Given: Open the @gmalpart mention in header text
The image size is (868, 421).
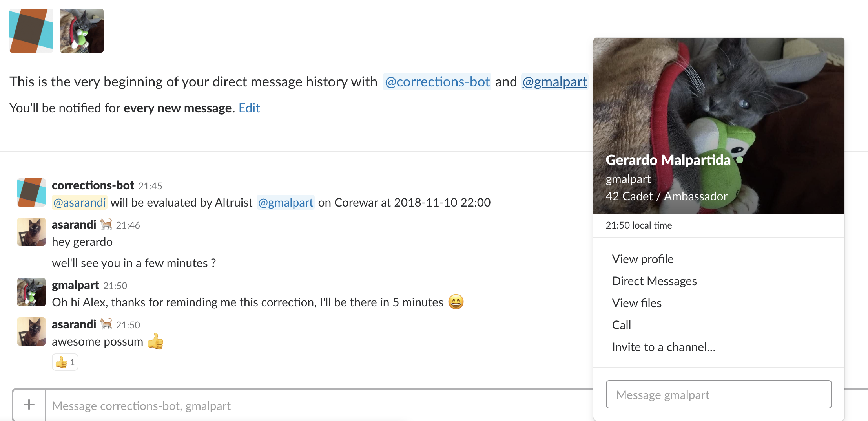Looking at the screenshot, I should point(554,82).
